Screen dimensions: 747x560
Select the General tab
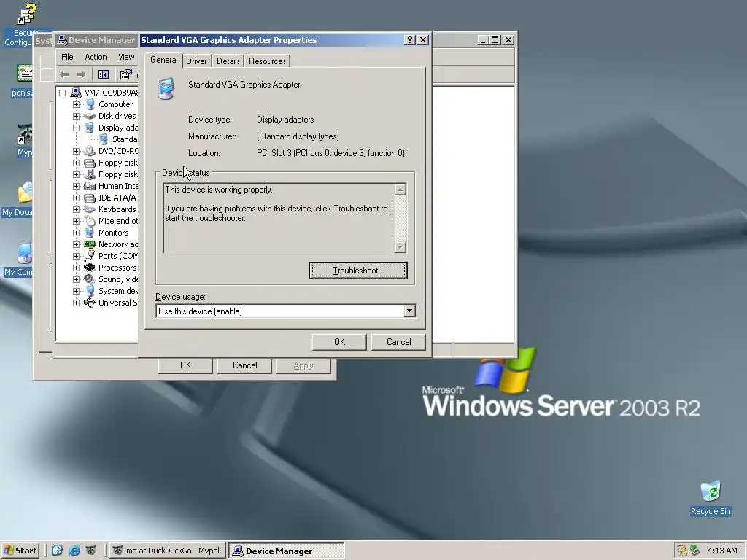click(164, 60)
